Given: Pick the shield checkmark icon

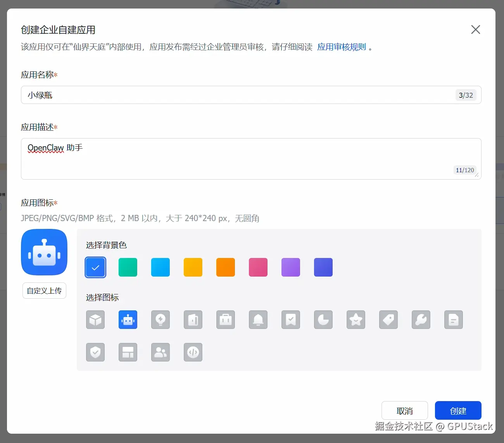Looking at the screenshot, I should click(95, 352).
